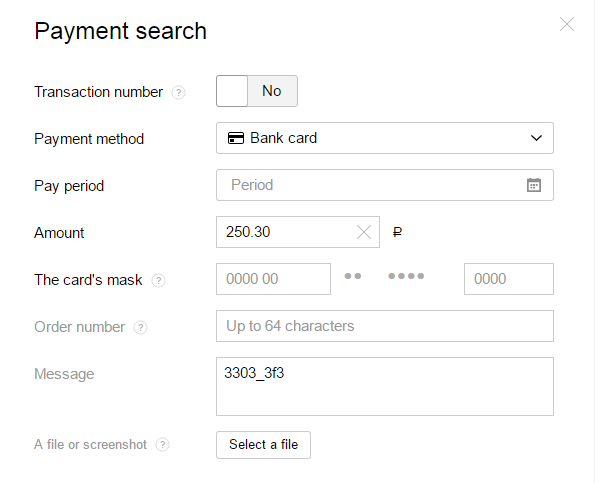This screenshot has height=483, width=595.
Task: Close the Payment search dialog
Action: (567, 24)
